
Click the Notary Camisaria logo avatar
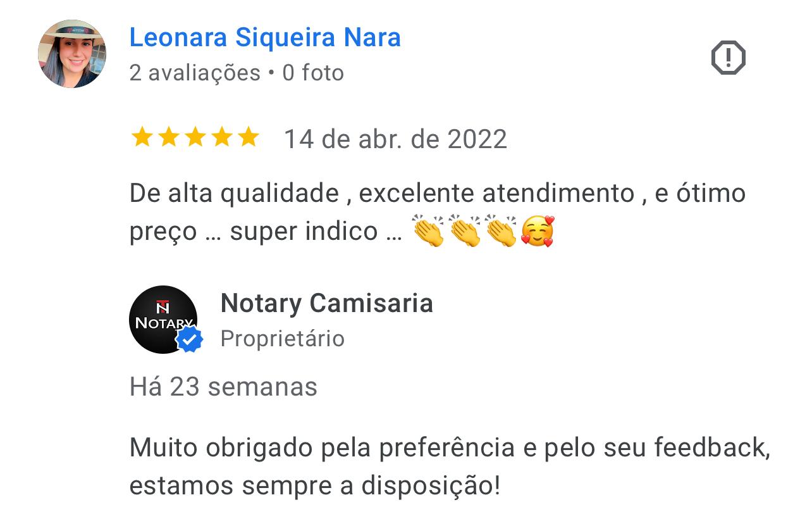pyautogui.click(x=163, y=319)
